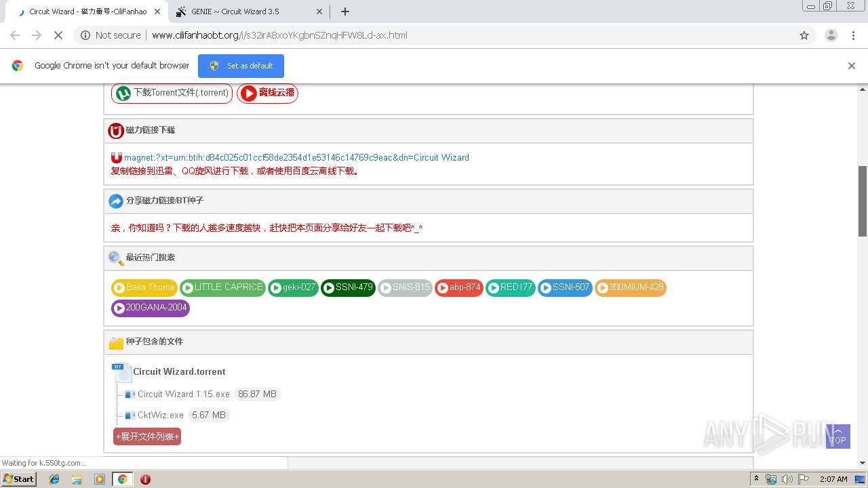Viewport: 868px width, 488px height.
Task: Click scrollbar down arrow
Action: click(863, 462)
